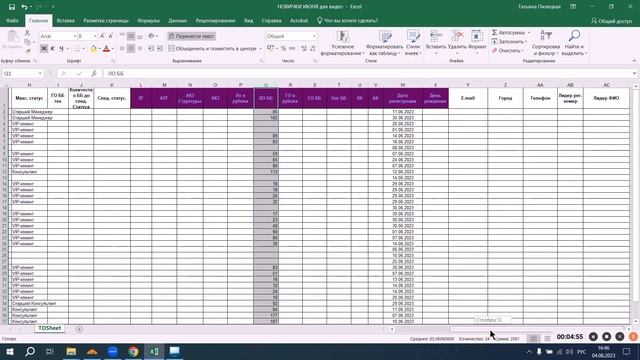The image size is (640, 360).
Task: Click the recorder stop button
Action: tap(607, 336)
